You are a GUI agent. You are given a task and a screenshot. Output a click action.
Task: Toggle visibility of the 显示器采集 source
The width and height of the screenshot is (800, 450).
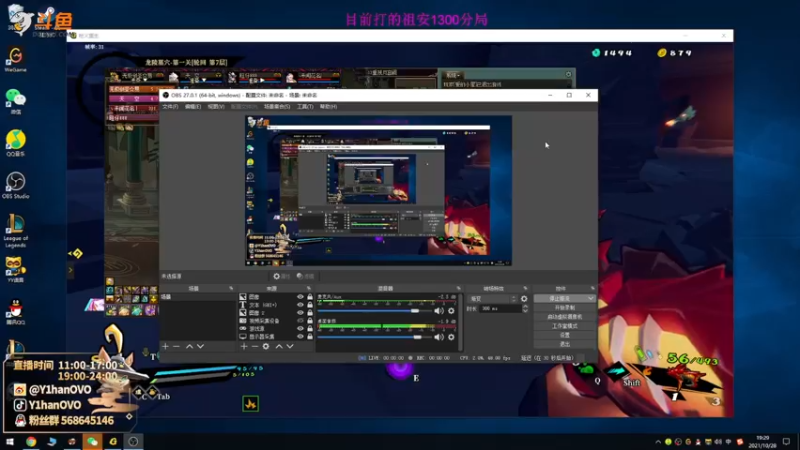click(300, 337)
